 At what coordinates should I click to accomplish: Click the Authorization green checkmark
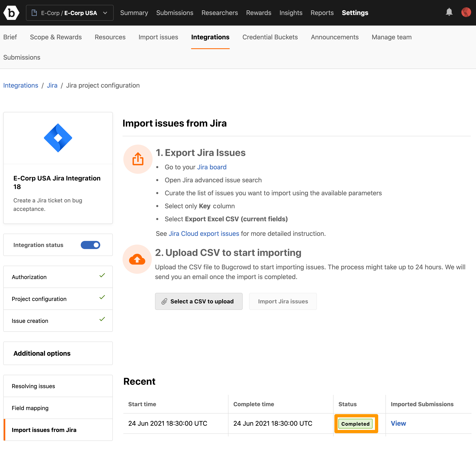pos(102,275)
